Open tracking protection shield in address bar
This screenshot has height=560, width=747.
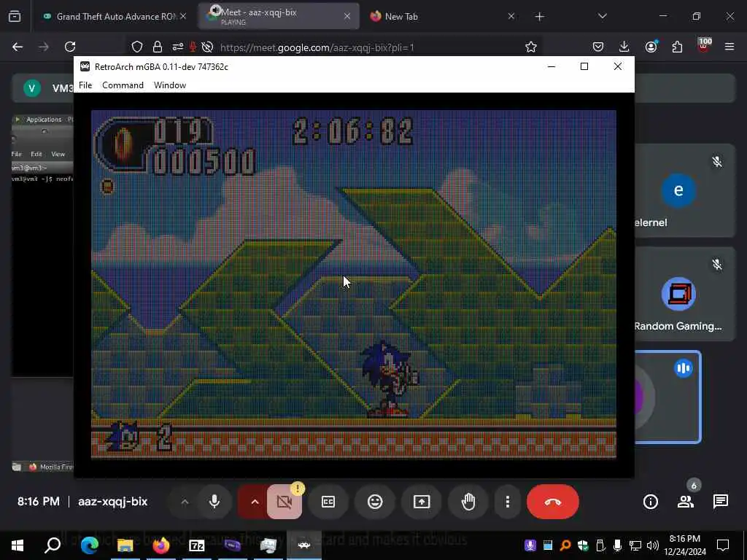[137, 47]
